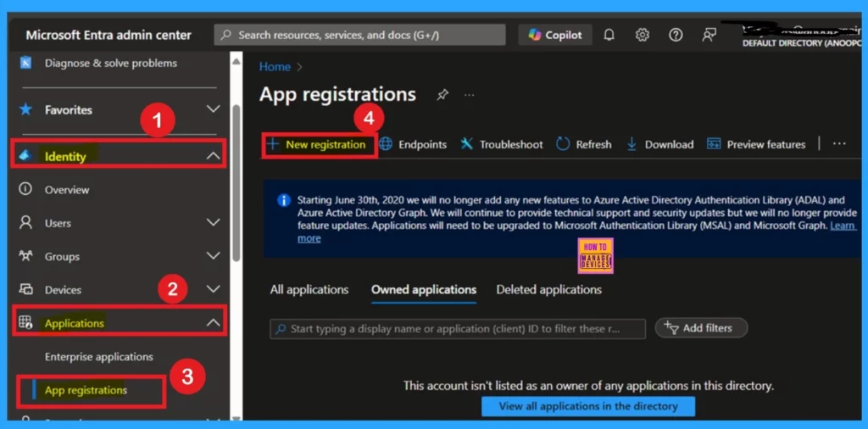
Task: Click the Troubleshoot wrench icon
Action: pos(467,144)
